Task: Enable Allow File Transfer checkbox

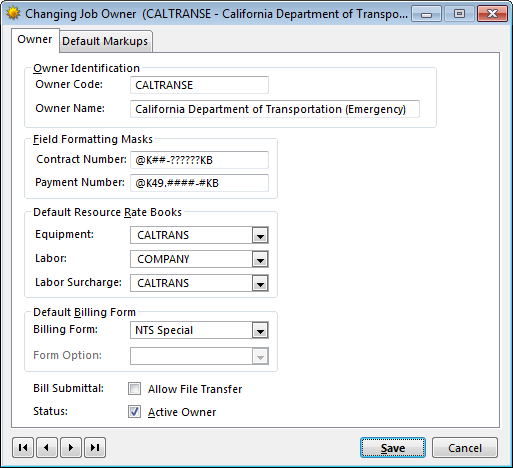Action: (x=134, y=389)
